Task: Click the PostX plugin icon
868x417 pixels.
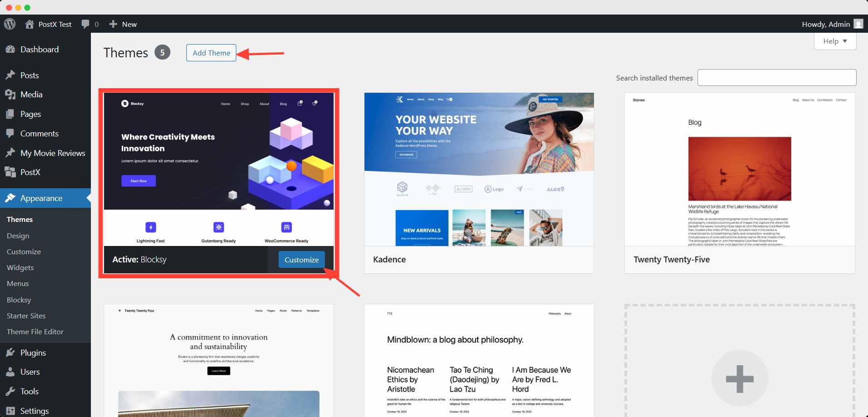Action: 10,172
